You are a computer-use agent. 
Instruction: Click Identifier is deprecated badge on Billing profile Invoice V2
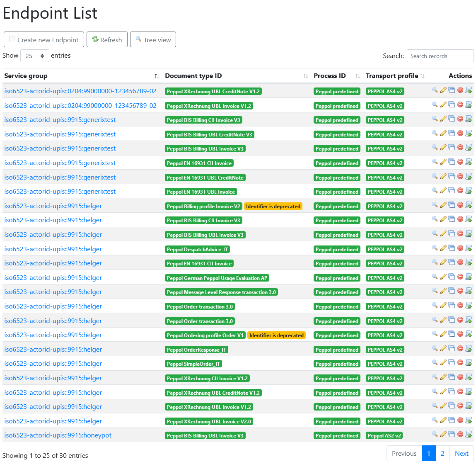pyautogui.click(x=273, y=206)
